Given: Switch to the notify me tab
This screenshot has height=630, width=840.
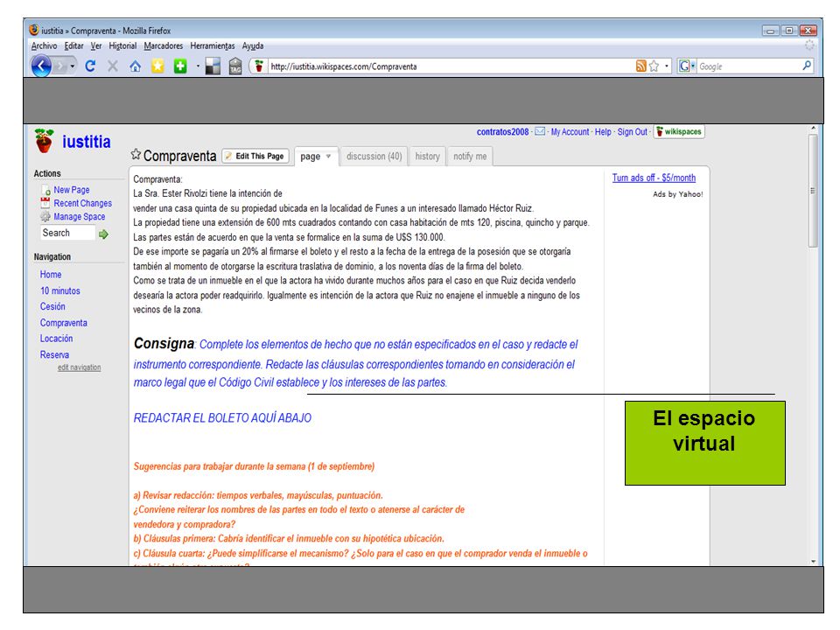Looking at the screenshot, I should tap(471, 157).
